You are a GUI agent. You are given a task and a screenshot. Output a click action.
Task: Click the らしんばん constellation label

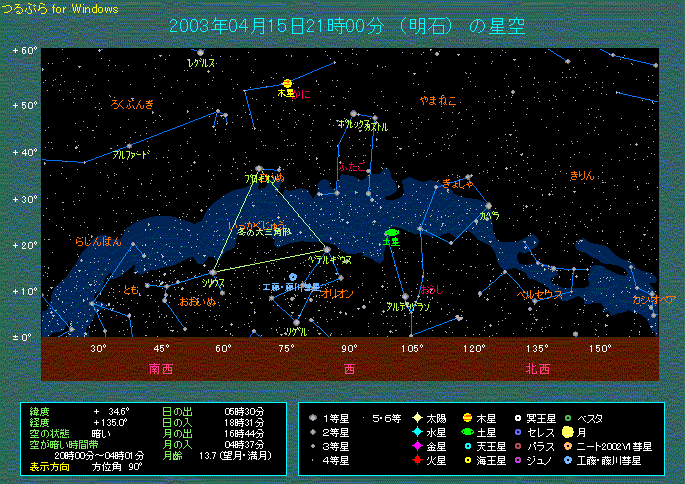click(x=98, y=241)
